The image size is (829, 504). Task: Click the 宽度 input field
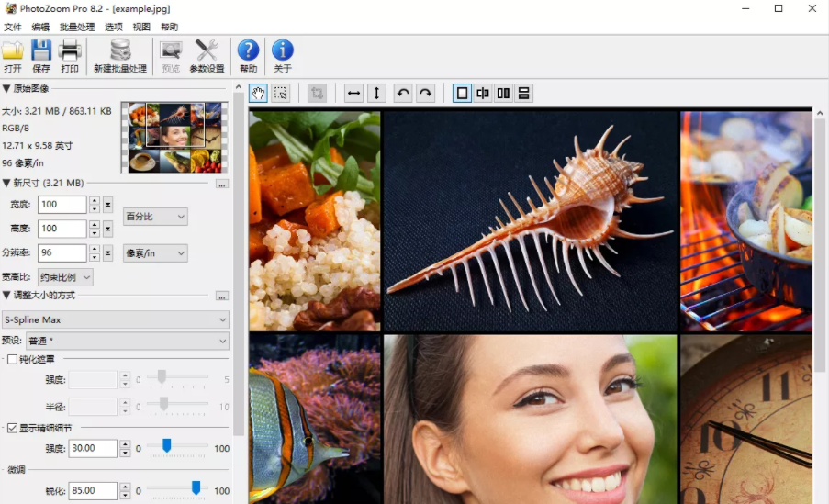[x=62, y=205]
